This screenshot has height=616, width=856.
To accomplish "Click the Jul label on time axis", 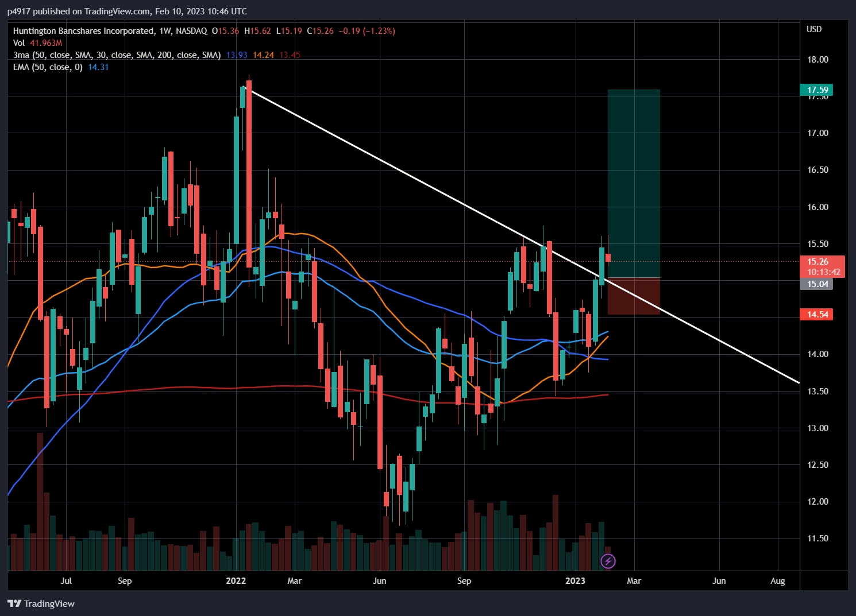I will pos(66,581).
